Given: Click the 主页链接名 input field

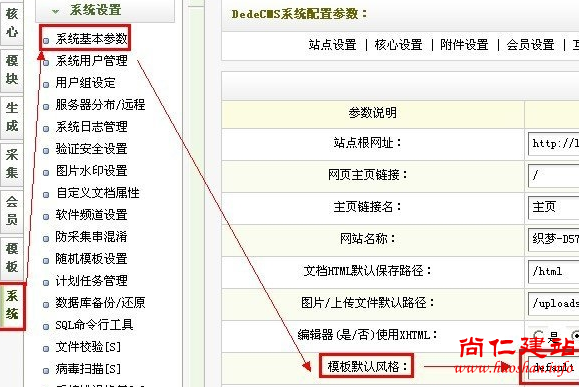Looking at the screenshot, I should pos(554,208).
